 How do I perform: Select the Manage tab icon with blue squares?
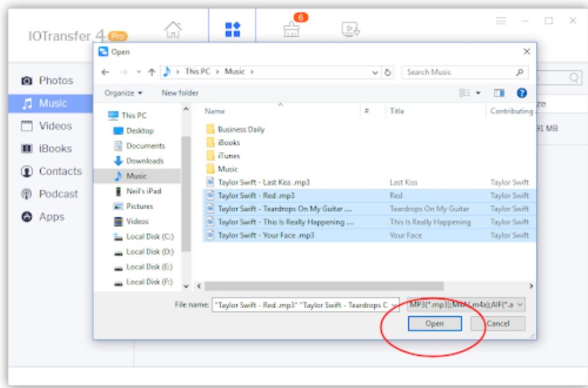(233, 29)
